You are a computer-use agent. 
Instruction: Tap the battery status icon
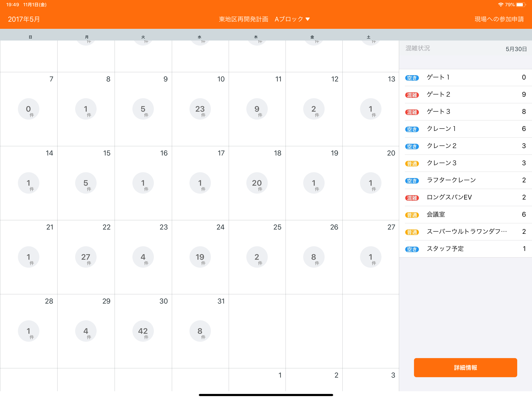(521, 4)
